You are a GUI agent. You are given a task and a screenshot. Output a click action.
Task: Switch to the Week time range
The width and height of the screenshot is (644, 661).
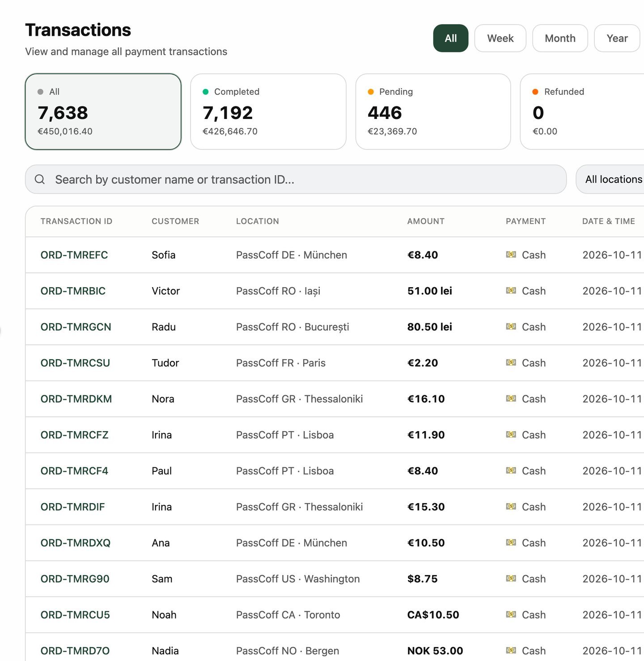tap(500, 38)
